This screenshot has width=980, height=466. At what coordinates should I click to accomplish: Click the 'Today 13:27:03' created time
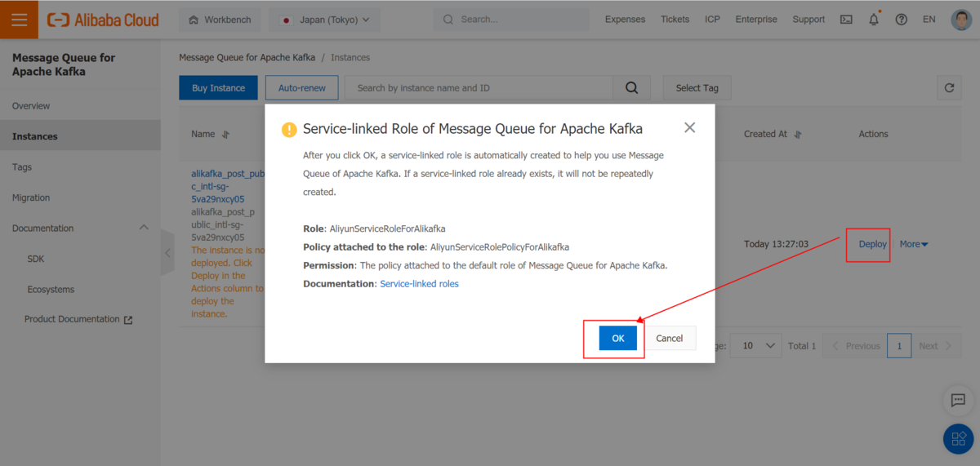coord(776,244)
